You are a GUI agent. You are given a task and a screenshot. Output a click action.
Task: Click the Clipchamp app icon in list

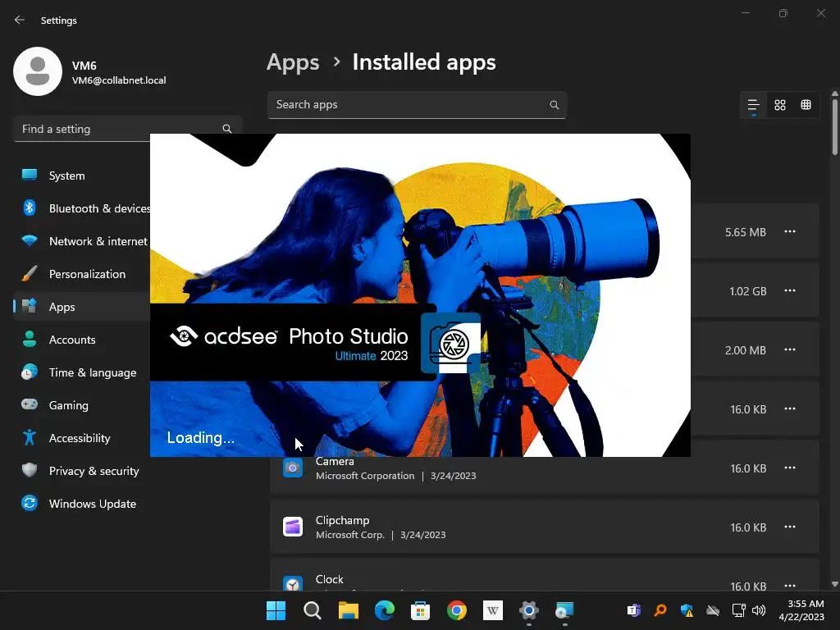293,527
